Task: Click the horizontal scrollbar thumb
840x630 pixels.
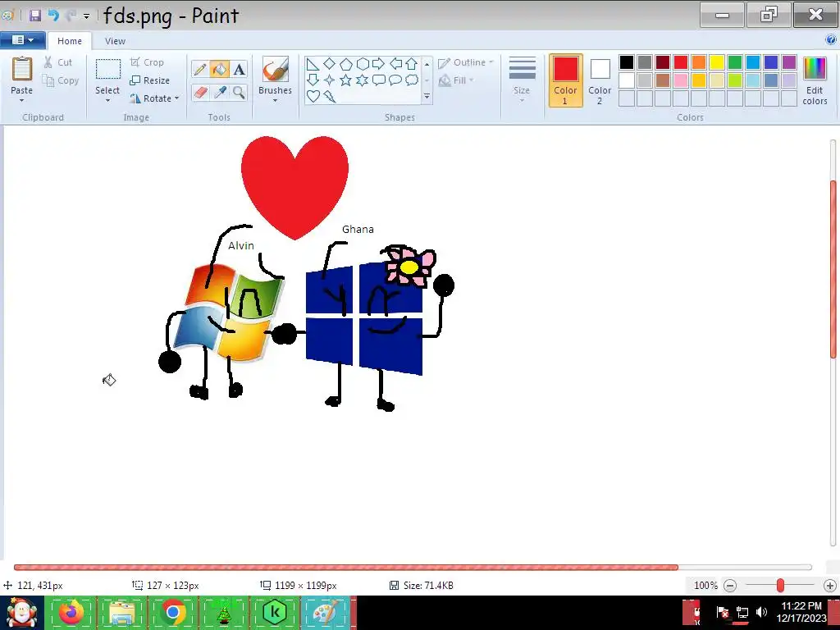Action: 346,568
